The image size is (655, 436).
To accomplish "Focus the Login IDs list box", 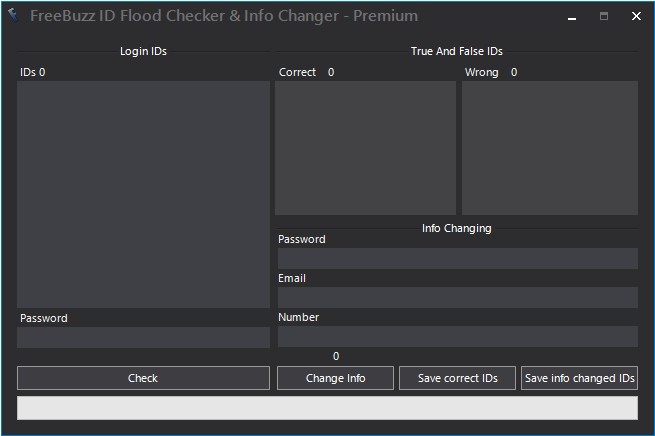I will tap(143, 195).
